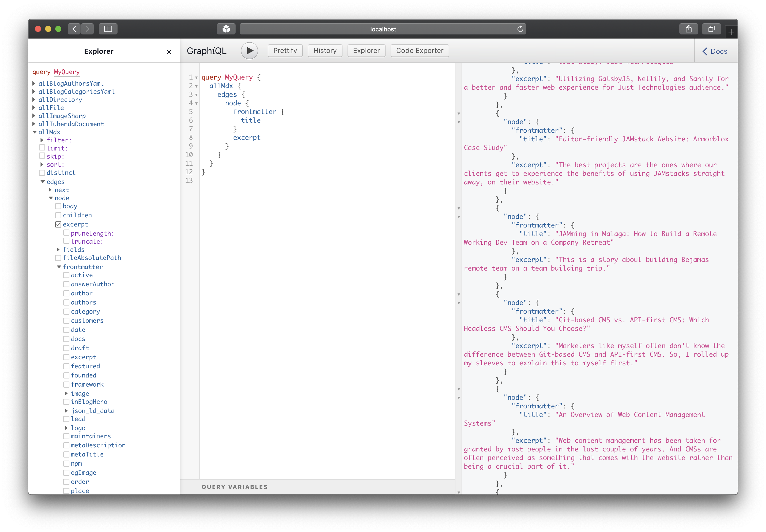Screen dimensions: 766x532
Task: Show all tabs overview icon
Action: 711,29
